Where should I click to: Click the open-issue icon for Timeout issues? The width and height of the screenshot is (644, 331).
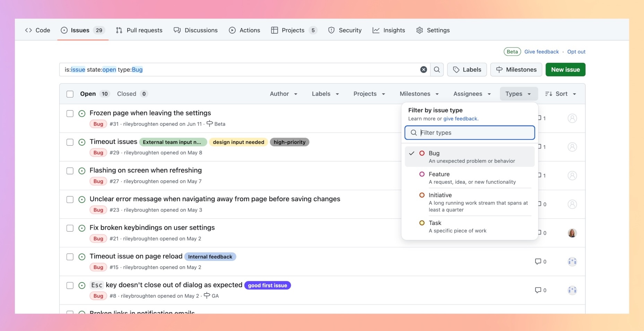point(82,142)
